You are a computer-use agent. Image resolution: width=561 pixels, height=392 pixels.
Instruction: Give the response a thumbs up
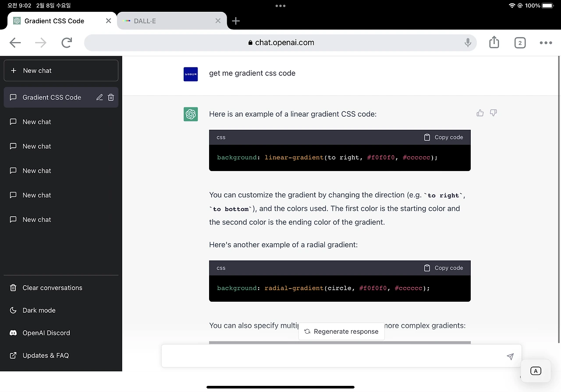pyautogui.click(x=480, y=113)
